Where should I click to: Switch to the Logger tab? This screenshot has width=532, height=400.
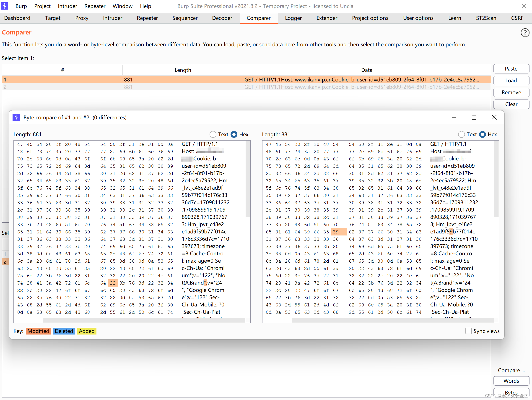click(293, 18)
